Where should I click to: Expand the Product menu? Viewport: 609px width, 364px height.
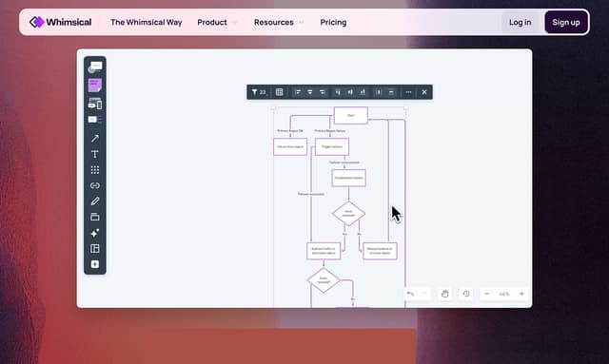(217, 22)
